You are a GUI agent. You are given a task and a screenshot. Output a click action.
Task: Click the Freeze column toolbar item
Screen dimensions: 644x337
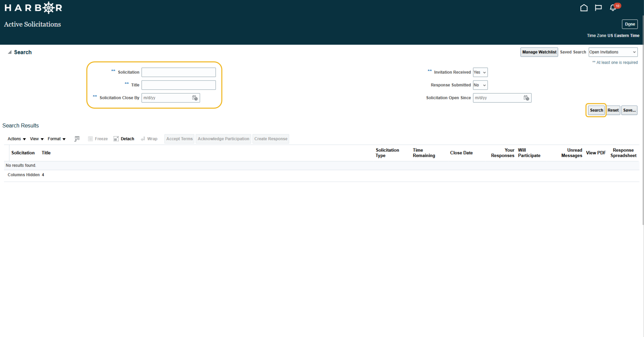click(x=98, y=139)
